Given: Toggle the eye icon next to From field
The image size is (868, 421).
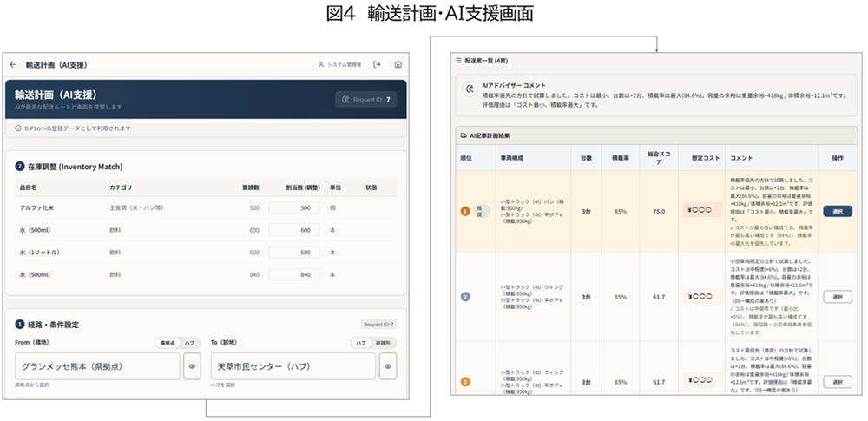Looking at the screenshot, I should point(193,366).
